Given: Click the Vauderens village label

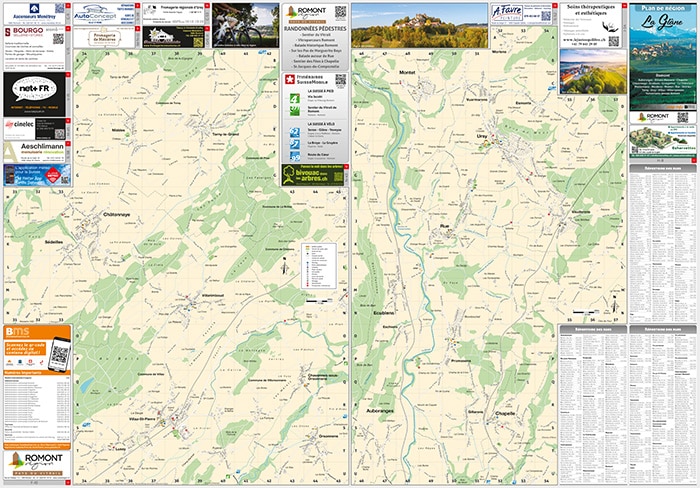Looking at the screenshot, I should 581,212.
